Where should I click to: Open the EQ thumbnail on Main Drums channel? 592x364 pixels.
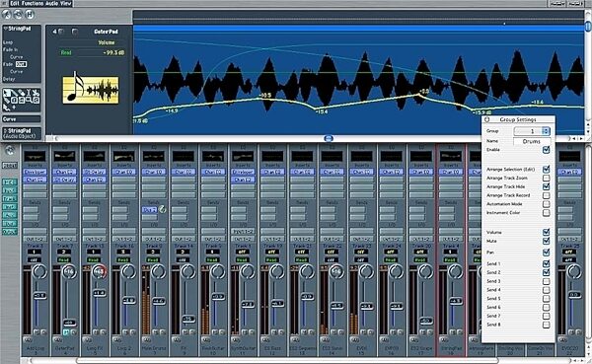point(154,156)
